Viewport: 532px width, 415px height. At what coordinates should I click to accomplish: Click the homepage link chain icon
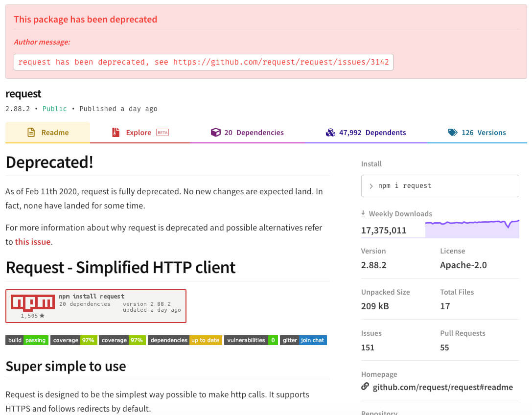(x=365, y=386)
